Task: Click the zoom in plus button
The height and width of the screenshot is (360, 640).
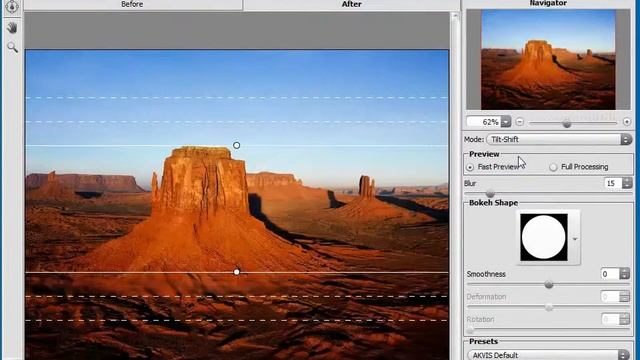Action: coord(627,122)
